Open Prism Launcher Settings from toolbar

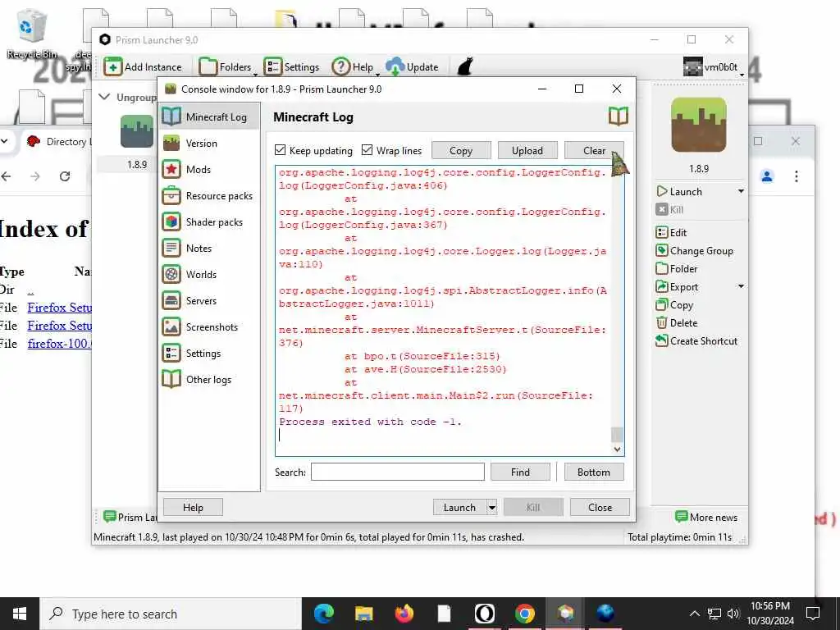pos(291,67)
